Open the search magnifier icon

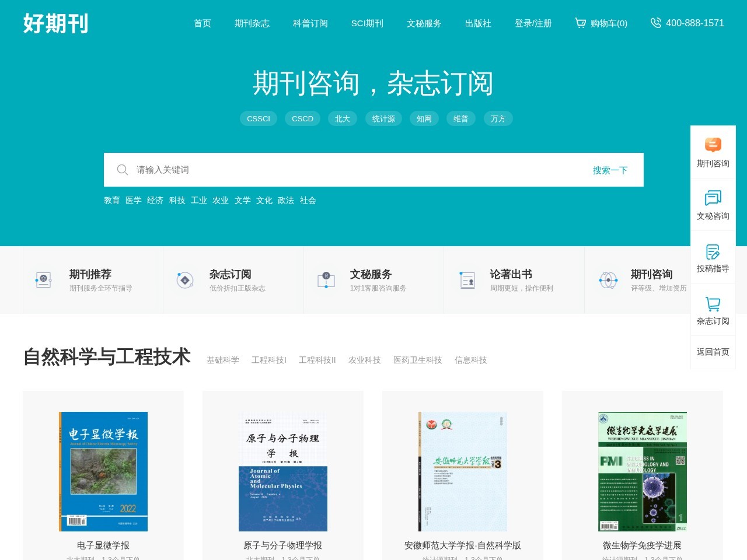click(123, 170)
